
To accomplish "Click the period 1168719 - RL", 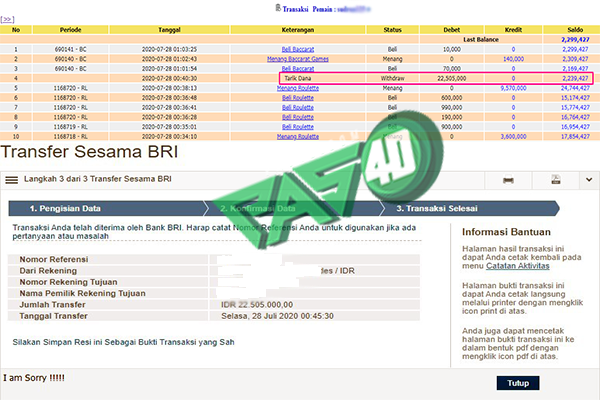I will click(x=70, y=127).
